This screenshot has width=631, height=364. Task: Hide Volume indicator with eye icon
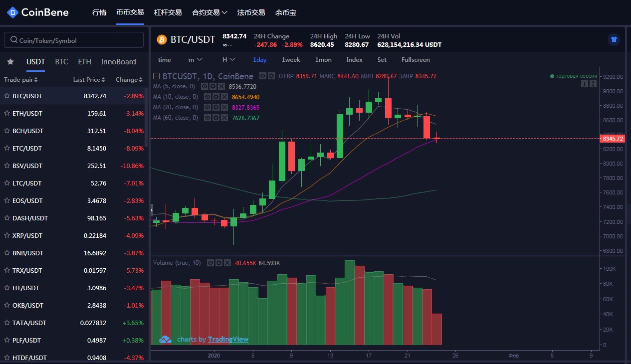[210, 262]
